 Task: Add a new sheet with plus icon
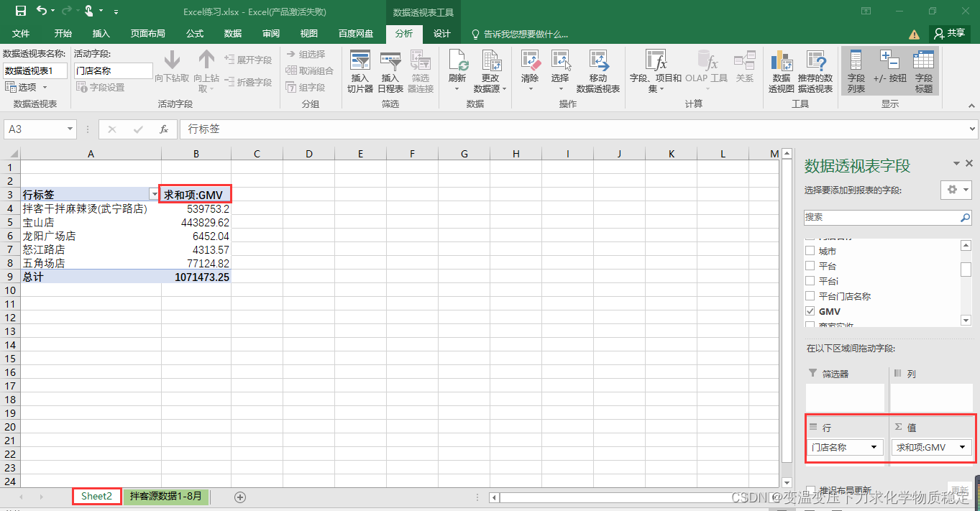[240, 497]
